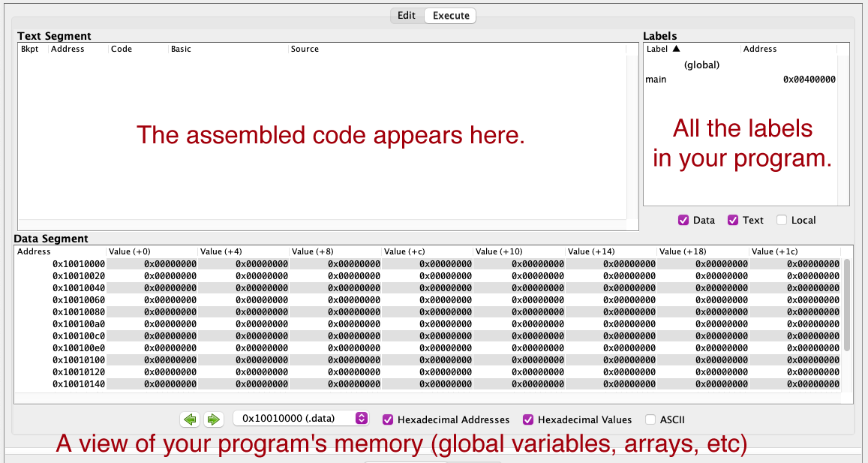
Task: Select the 0x10010020 address row
Action: [79, 275]
